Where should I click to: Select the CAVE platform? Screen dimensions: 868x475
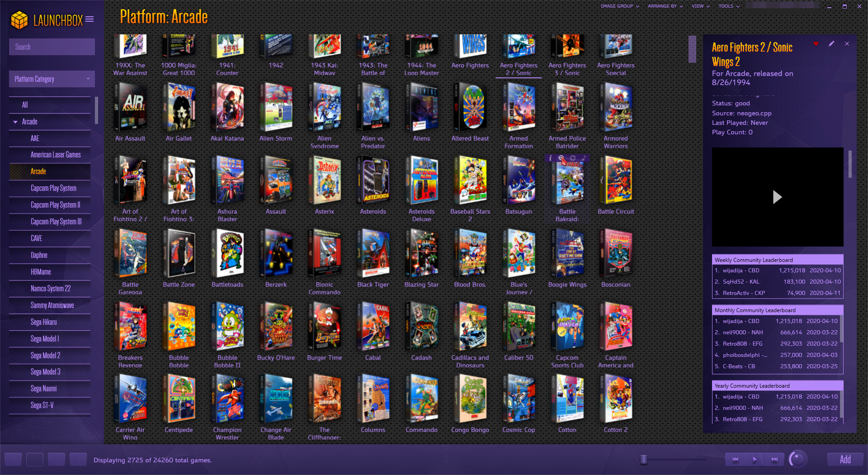pyautogui.click(x=50, y=238)
